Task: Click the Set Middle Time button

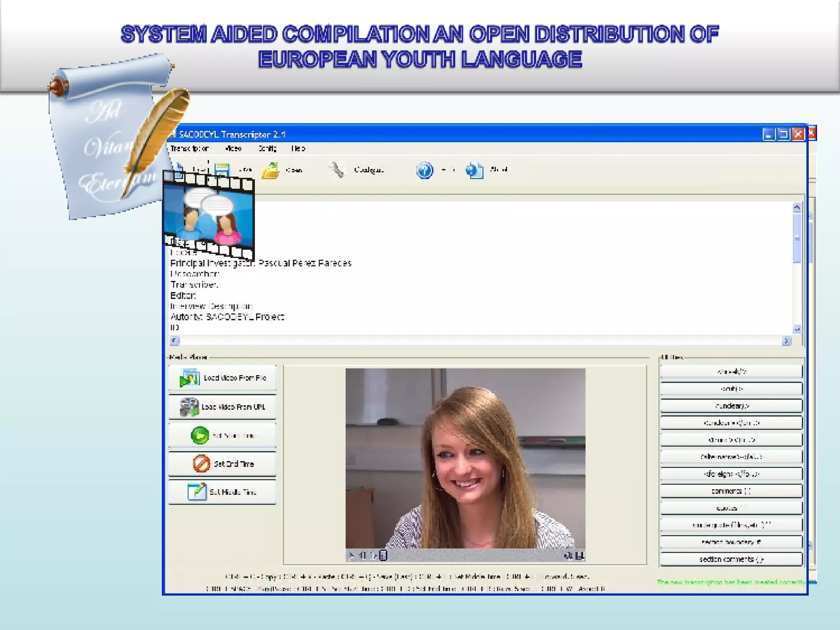Action: (222, 492)
